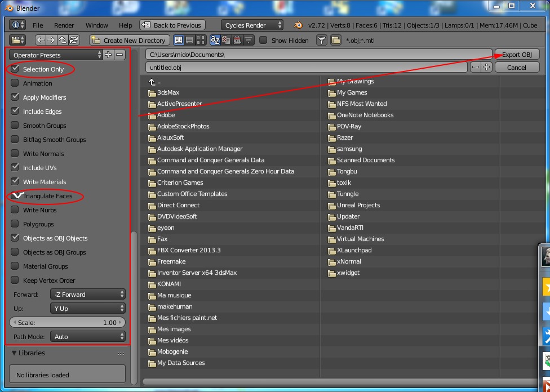Click the Export OBJ button
Screen dimensions: 550x392
[x=517, y=55]
